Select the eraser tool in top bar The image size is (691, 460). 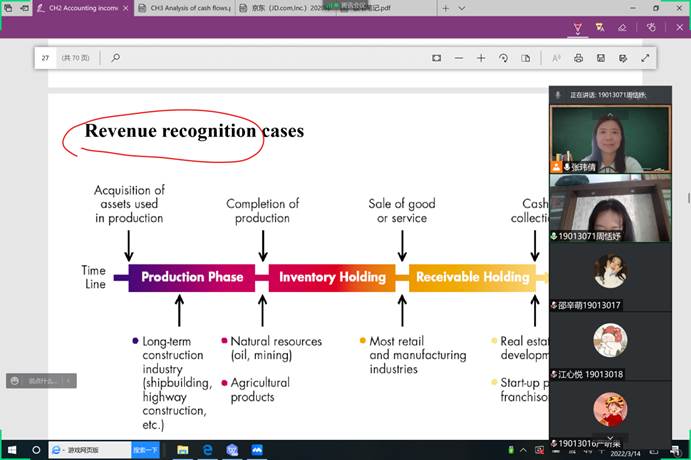(622, 27)
